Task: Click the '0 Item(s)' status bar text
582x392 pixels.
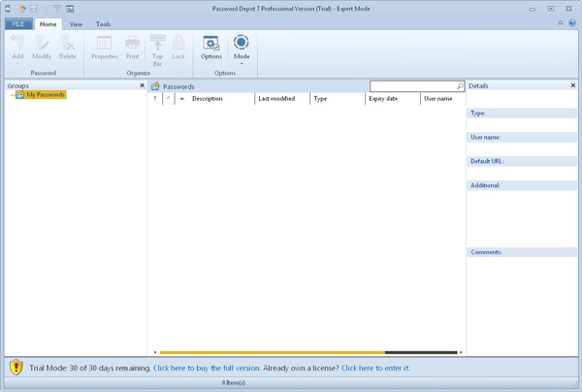Action: 234,382
